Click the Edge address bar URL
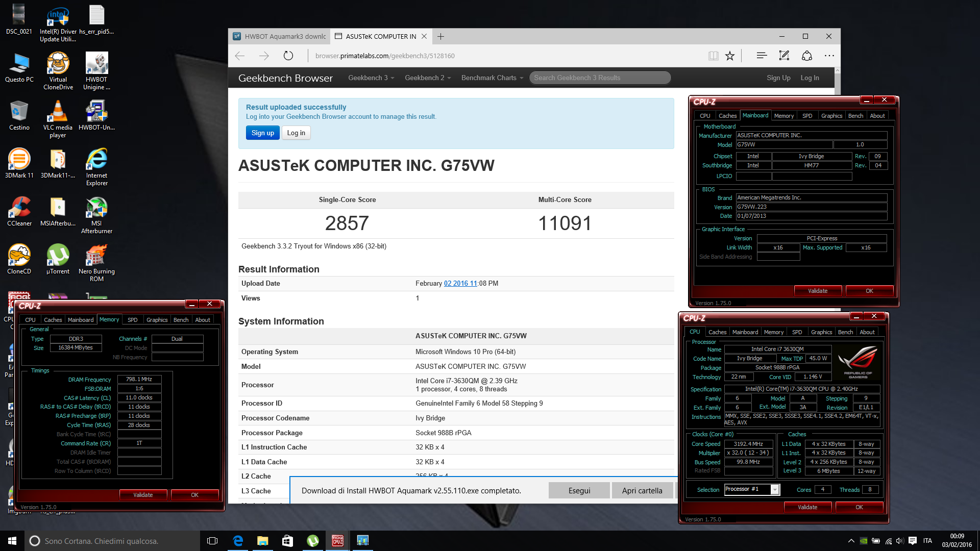Viewport: 980px width, 551px height. click(385, 56)
